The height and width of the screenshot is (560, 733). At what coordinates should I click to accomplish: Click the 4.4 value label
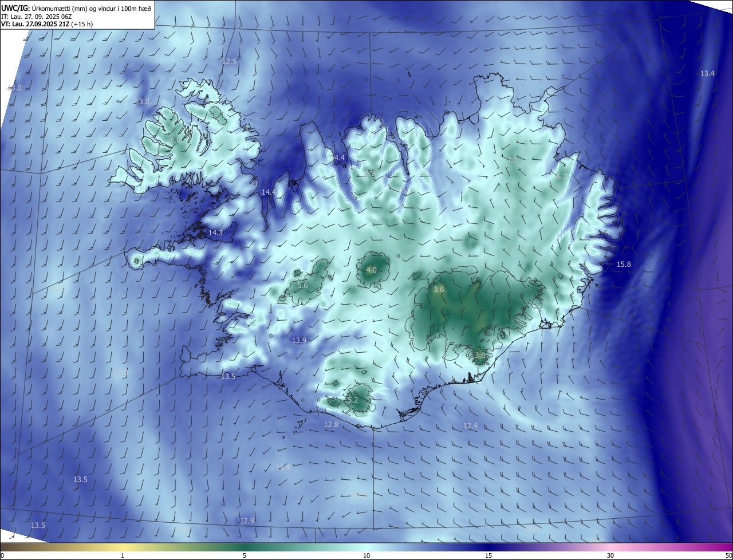[x=340, y=157]
